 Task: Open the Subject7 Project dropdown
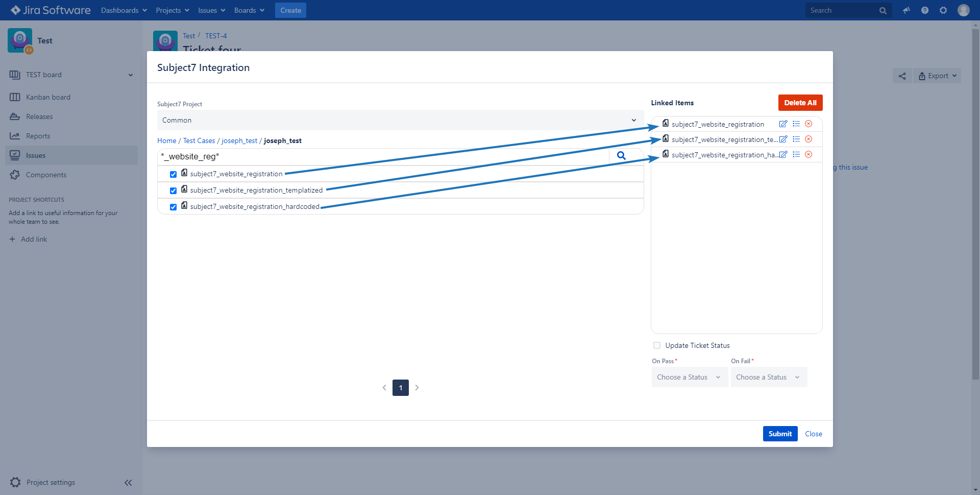click(400, 120)
